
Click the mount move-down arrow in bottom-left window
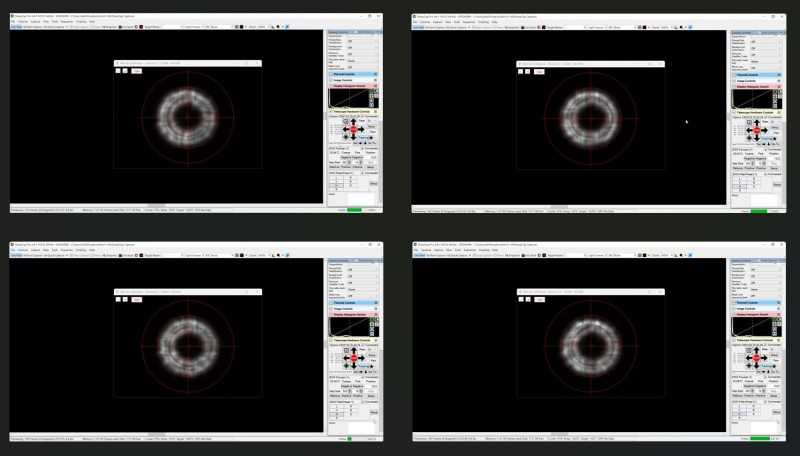pyautogui.click(x=354, y=365)
